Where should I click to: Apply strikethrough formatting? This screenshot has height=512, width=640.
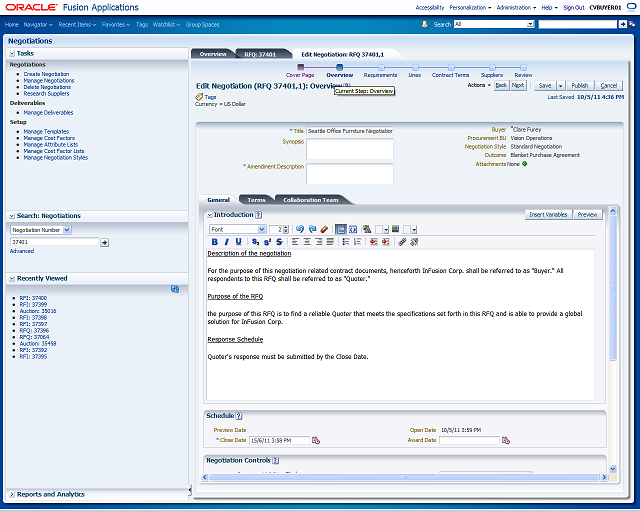click(x=279, y=242)
